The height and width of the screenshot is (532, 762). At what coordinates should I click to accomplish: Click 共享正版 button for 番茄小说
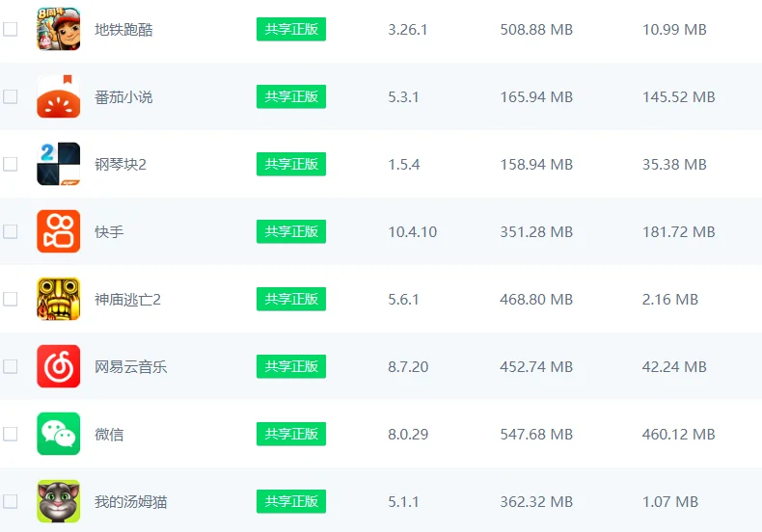(291, 96)
